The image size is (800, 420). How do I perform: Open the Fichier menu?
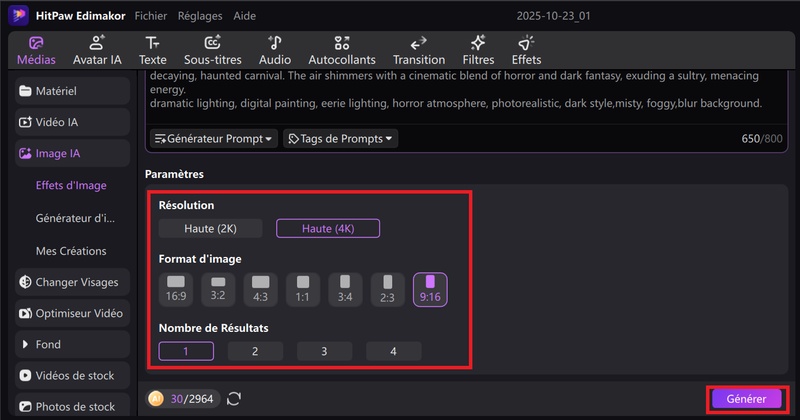pos(151,16)
